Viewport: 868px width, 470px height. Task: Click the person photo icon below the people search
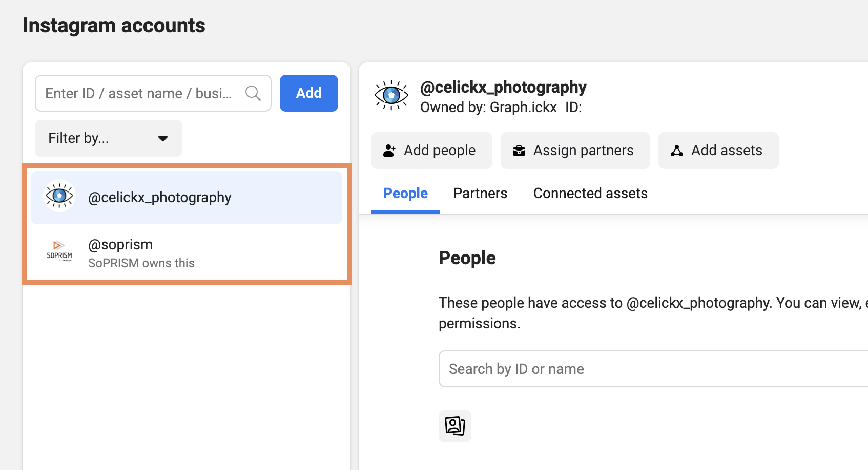(455, 425)
